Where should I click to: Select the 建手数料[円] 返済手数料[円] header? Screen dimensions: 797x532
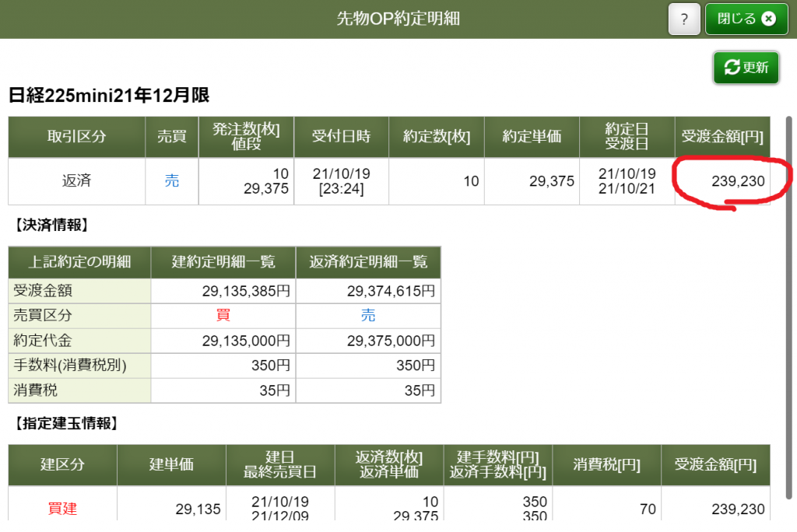(497, 465)
